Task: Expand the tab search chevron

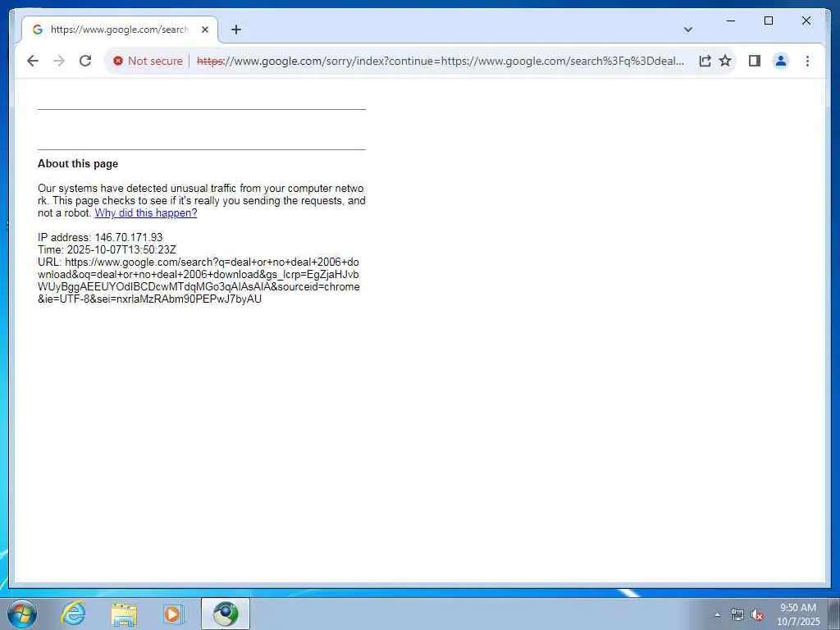Action: 688,30
